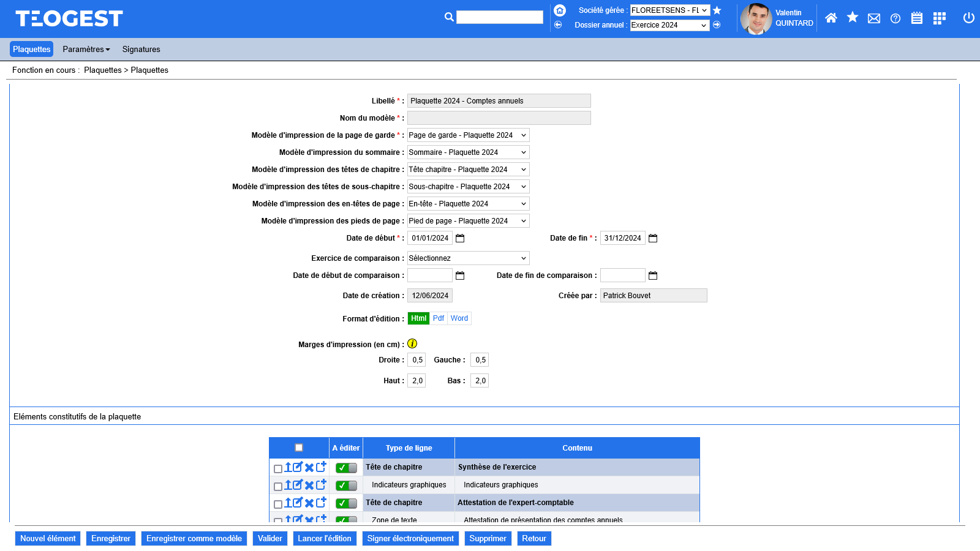Click the help question mark icon

895,18
